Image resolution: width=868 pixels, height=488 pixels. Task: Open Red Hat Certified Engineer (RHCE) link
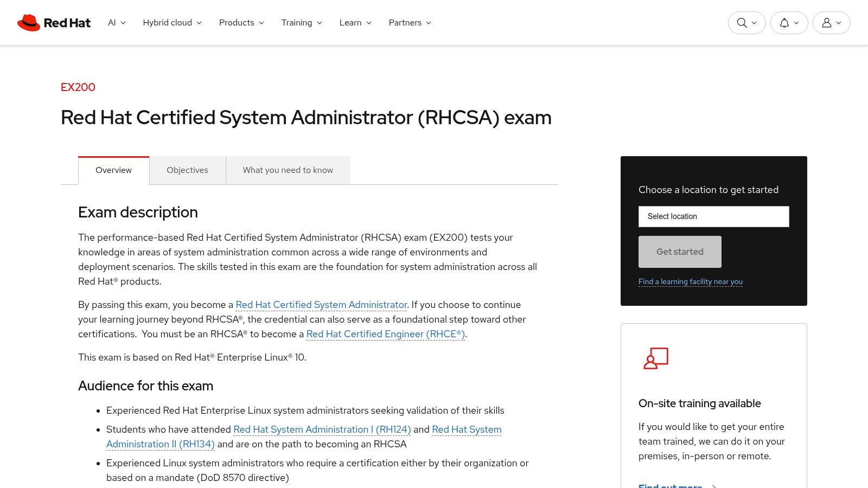coord(386,334)
